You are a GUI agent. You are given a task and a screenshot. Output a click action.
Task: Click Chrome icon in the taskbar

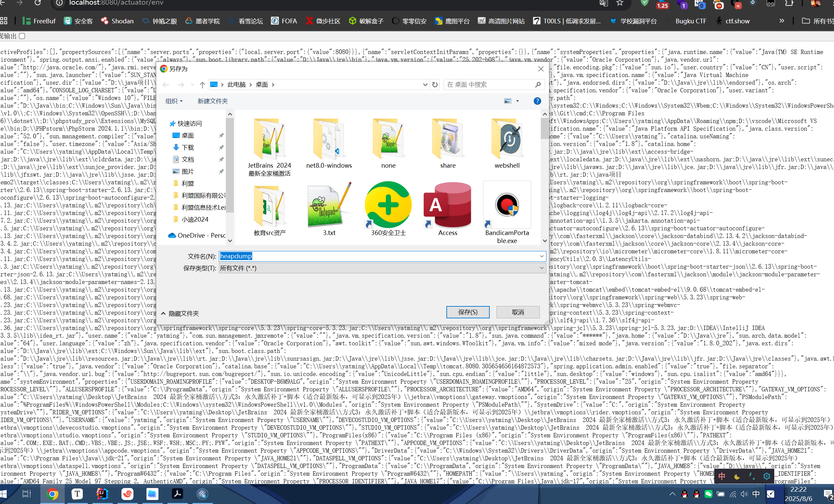(52, 494)
